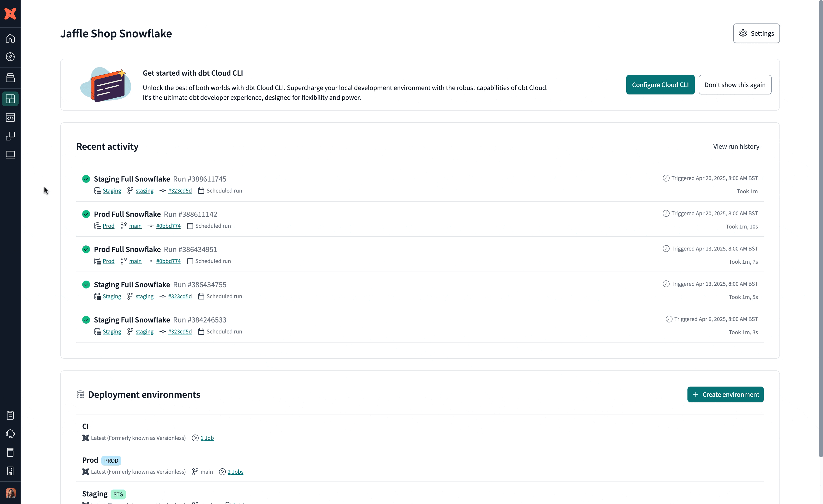The height and width of the screenshot is (504, 823).
Task: Click the dbt logo at top left
Action: pos(10,14)
